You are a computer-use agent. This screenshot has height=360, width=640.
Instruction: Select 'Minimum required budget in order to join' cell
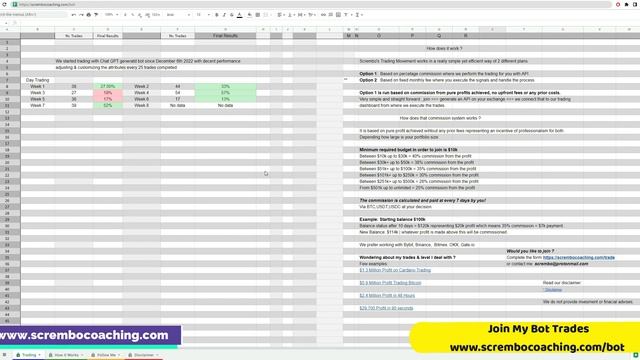408,150
